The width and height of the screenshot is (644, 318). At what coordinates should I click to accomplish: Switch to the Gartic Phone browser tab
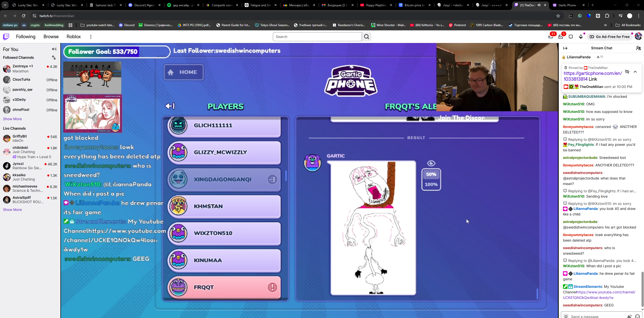coord(567,5)
